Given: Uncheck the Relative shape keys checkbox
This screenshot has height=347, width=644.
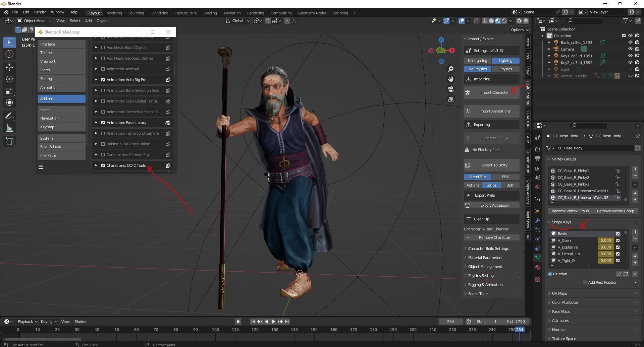Looking at the screenshot, I should (550, 274).
